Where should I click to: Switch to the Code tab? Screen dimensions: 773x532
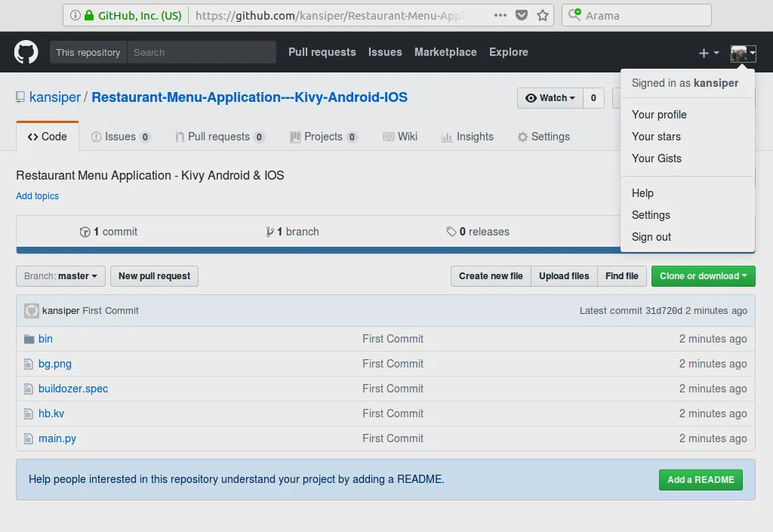(48, 137)
